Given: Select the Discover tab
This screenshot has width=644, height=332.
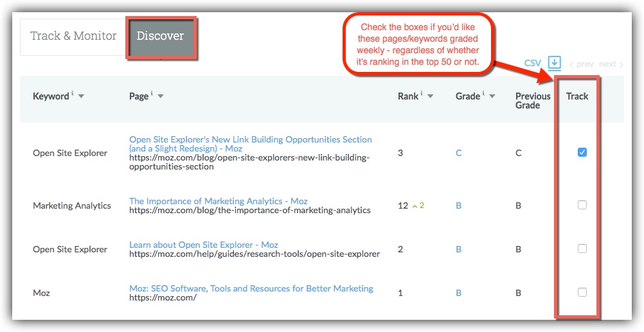Looking at the screenshot, I should coord(161,36).
